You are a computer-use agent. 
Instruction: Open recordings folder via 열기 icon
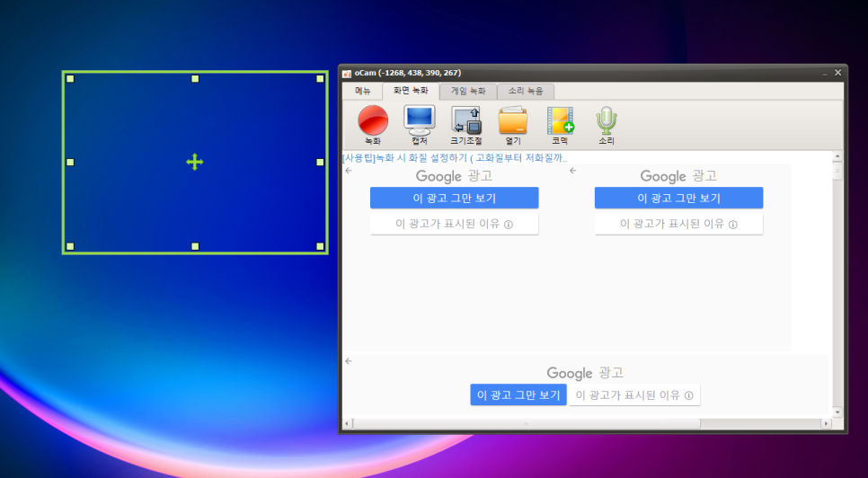point(512,125)
